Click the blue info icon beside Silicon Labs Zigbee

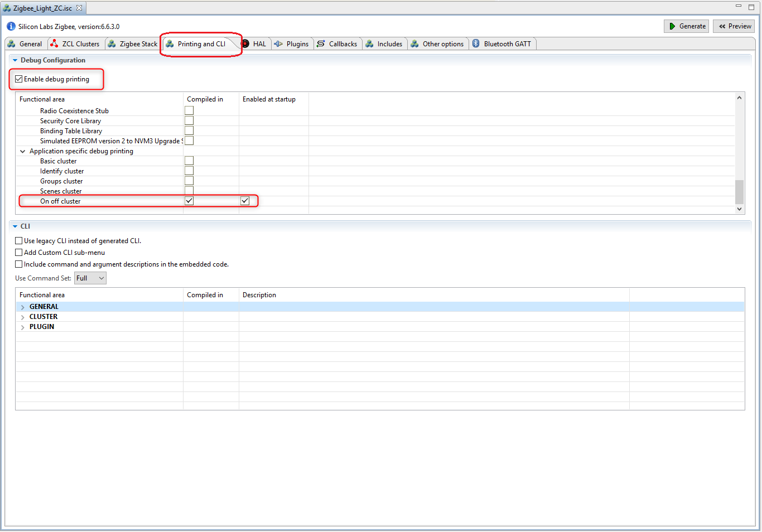click(11, 26)
